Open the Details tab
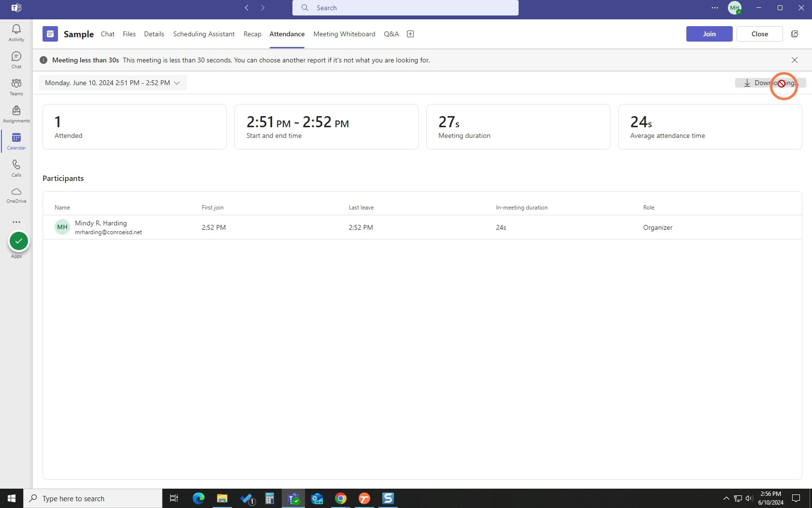The image size is (812, 508). tap(154, 34)
